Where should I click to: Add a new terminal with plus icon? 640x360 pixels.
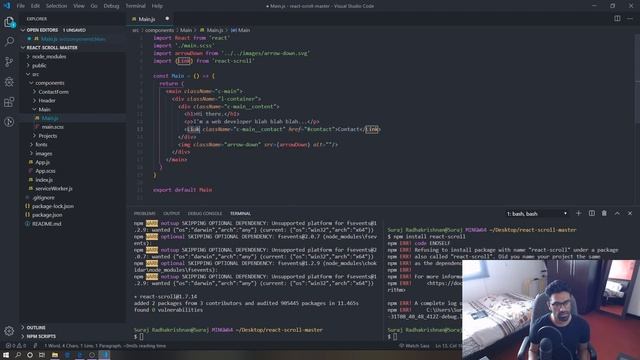point(578,213)
